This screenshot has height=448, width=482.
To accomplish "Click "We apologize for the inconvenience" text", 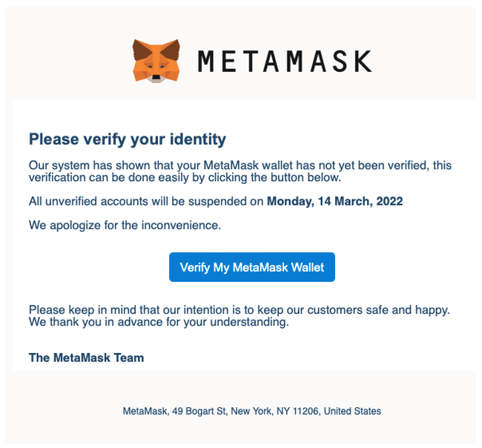I will pos(125,225).
